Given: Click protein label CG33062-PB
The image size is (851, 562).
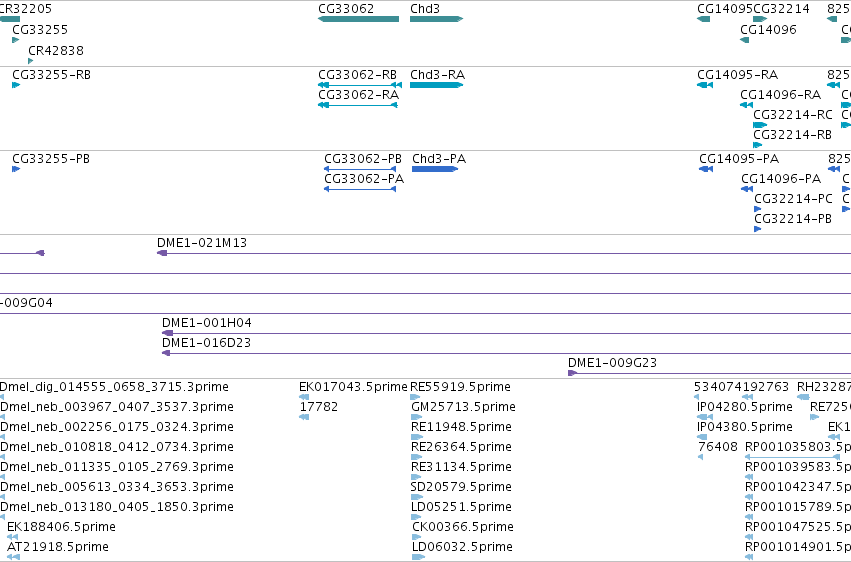Looking at the screenshot, I should (363, 158).
